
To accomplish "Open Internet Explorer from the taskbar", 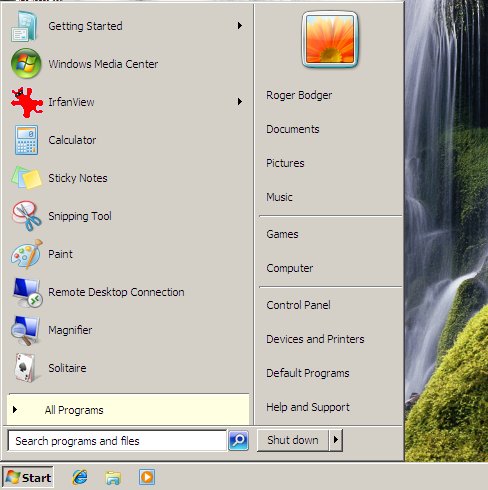I will (x=80, y=477).
